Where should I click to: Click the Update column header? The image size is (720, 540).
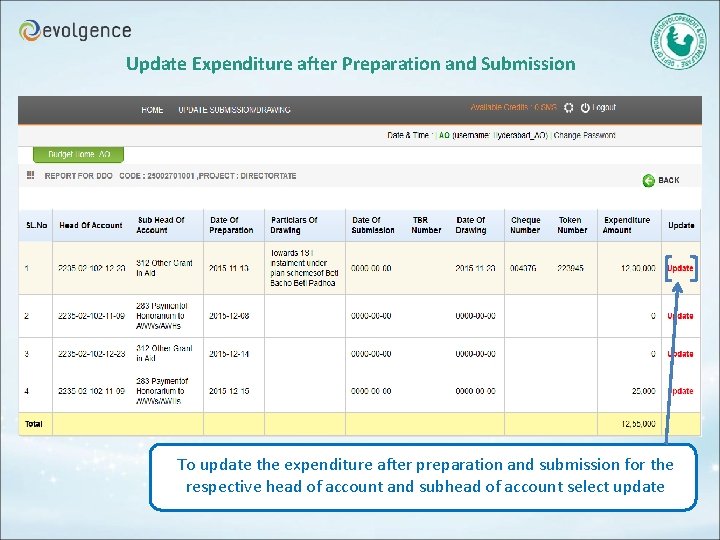681,225
